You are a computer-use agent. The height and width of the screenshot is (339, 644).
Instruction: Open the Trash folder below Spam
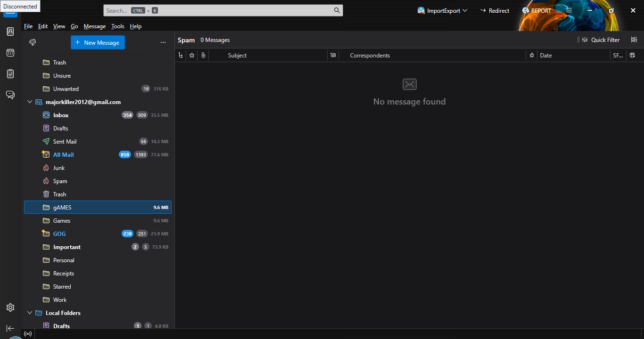(x=98, y=194)
